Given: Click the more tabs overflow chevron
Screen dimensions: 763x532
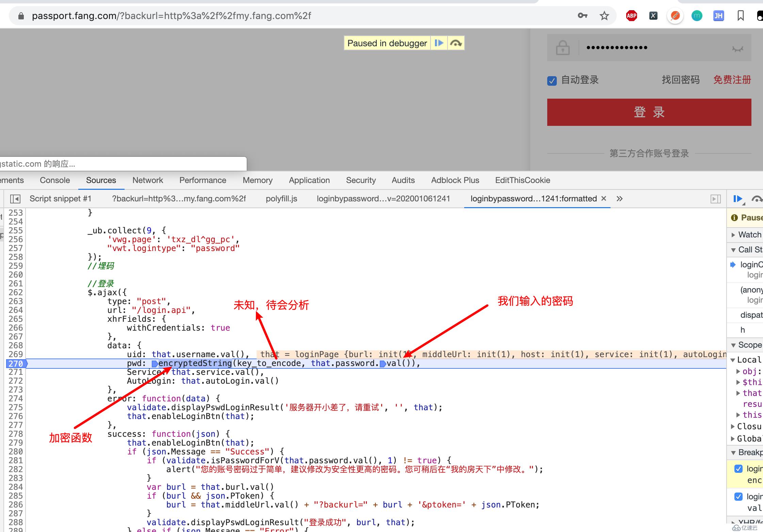Looking at the screenshot, I should [x=619, y=198].
